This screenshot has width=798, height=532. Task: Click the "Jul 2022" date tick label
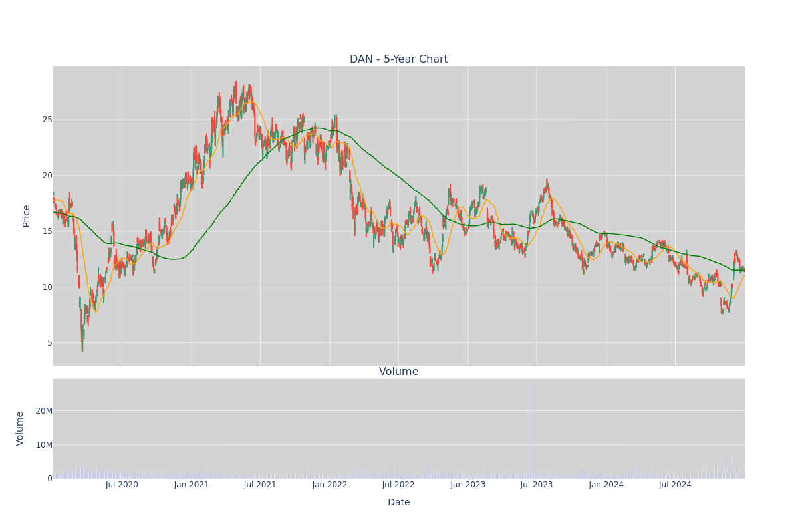[398, 485]
